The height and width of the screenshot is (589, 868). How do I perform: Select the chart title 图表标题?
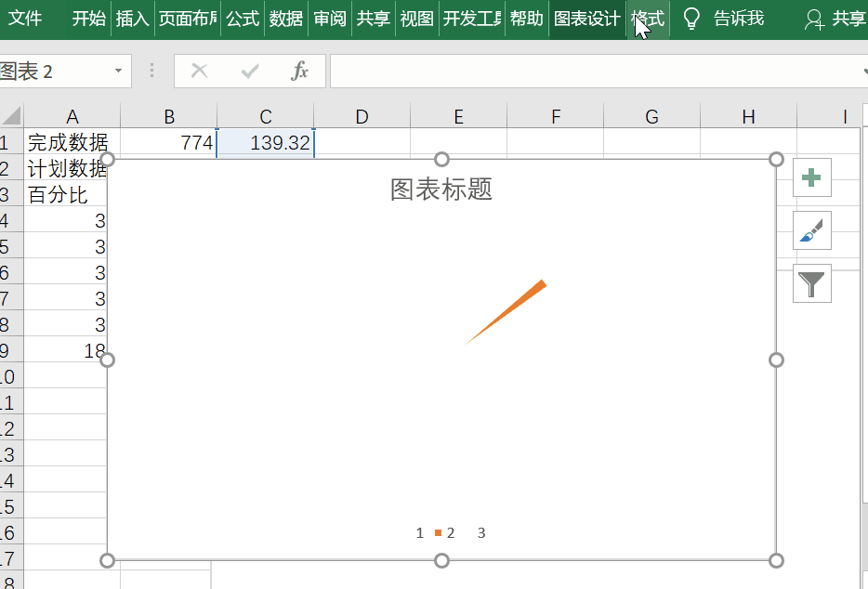pyautogui.click(x=441, y=190)
